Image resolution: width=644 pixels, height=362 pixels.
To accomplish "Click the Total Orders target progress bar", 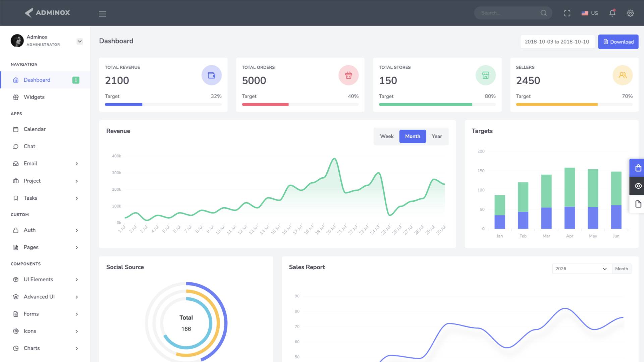I will click(300, 105).
